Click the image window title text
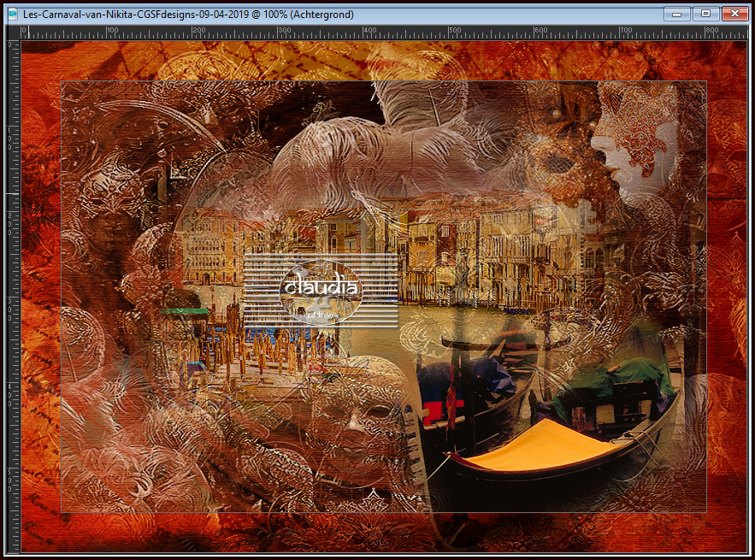This screenshot has width=755, height=560. (x=188, y=15)
